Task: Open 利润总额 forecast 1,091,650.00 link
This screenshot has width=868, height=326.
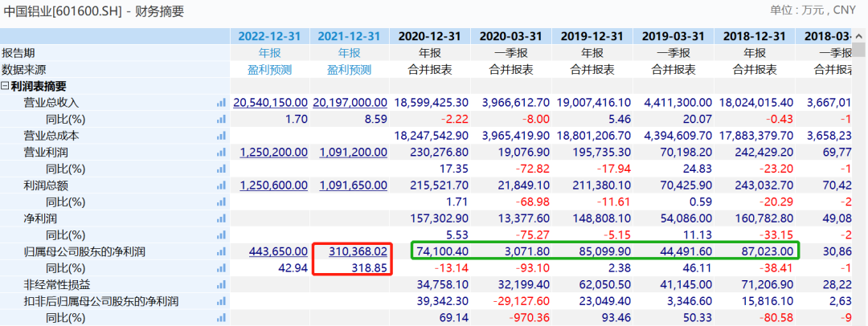Action: point(353,185)
